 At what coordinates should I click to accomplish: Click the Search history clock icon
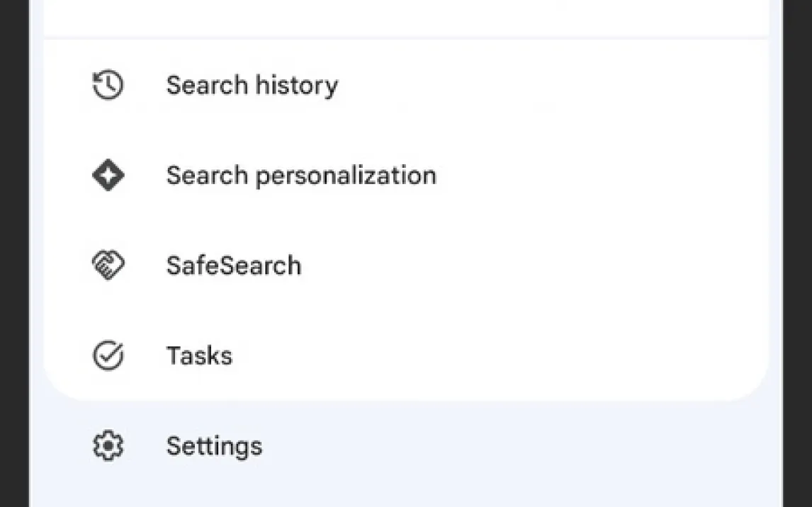coord(108,86)
